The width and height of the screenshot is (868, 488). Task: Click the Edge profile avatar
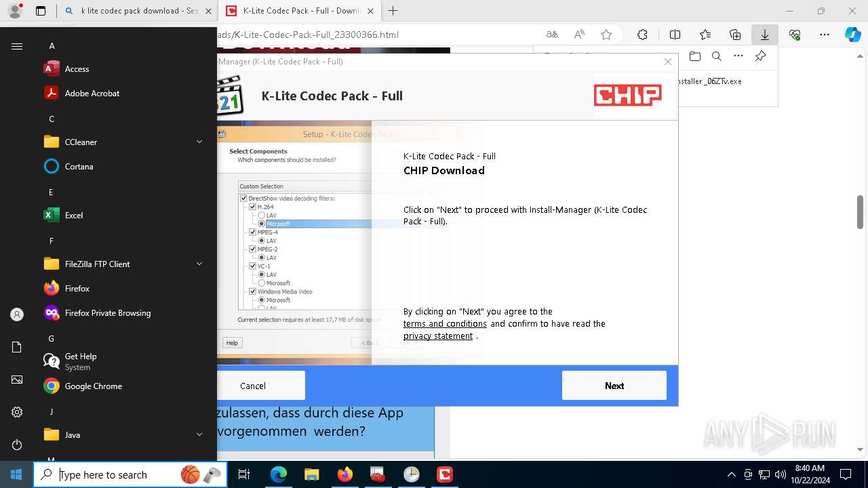[x=15, y=11]
